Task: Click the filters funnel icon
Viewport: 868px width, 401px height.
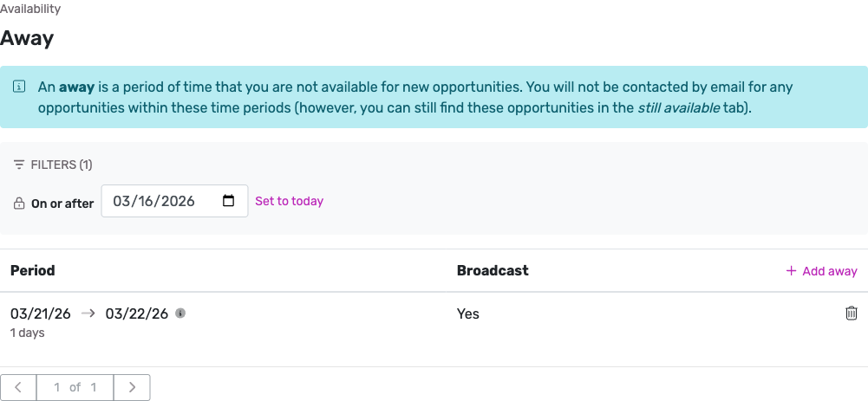Action: point(19,165)
